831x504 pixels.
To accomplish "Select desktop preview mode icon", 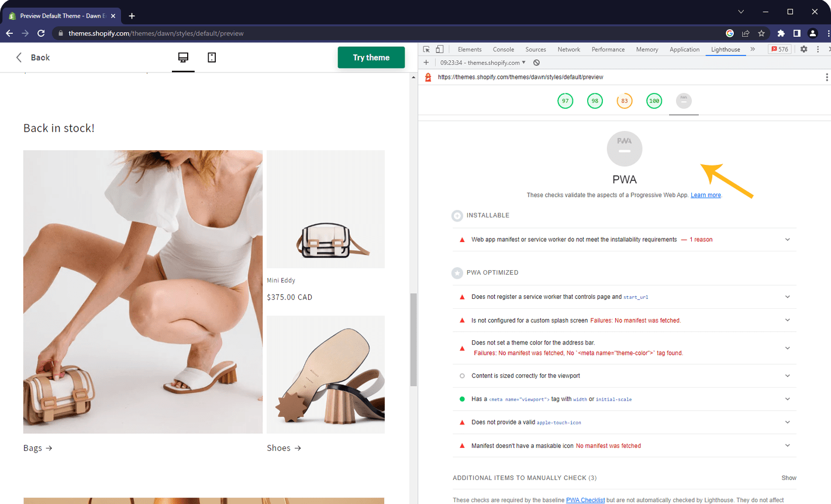I will 183,57.
